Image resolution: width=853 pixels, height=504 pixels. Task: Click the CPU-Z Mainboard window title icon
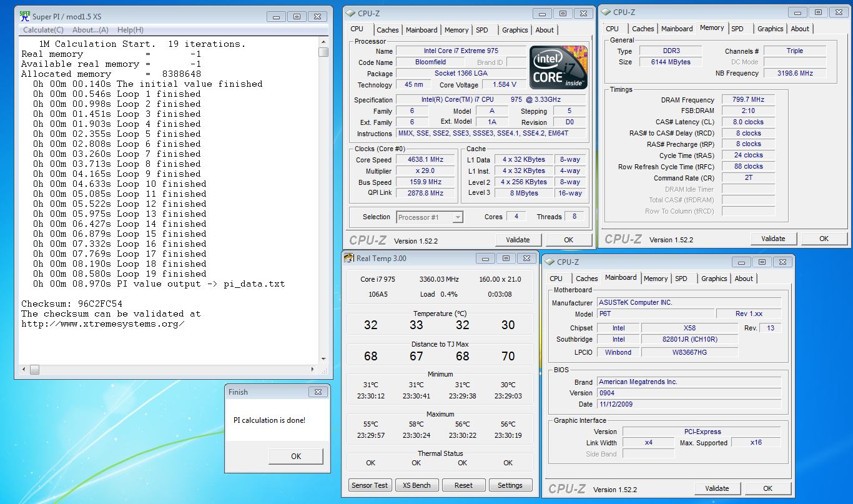coord(550,262)
